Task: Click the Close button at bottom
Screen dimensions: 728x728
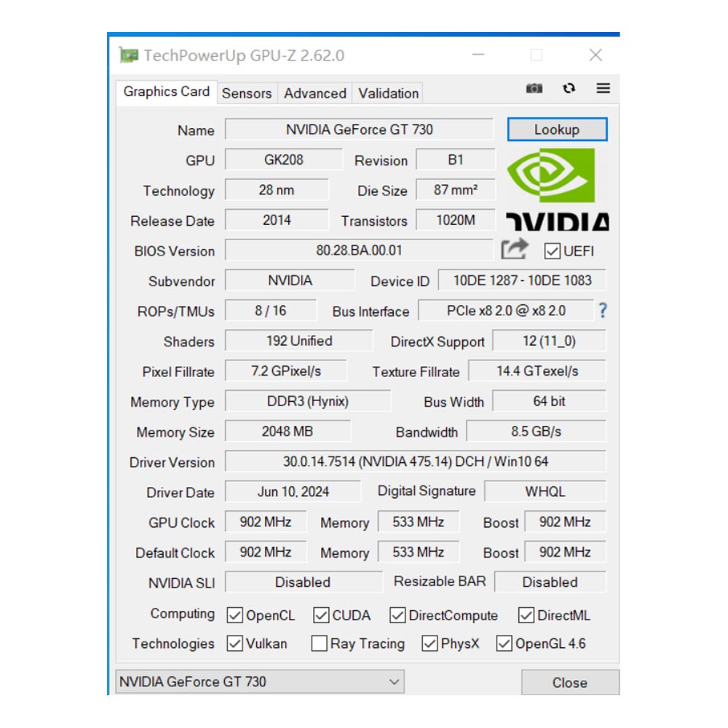Action: point(570,683)
